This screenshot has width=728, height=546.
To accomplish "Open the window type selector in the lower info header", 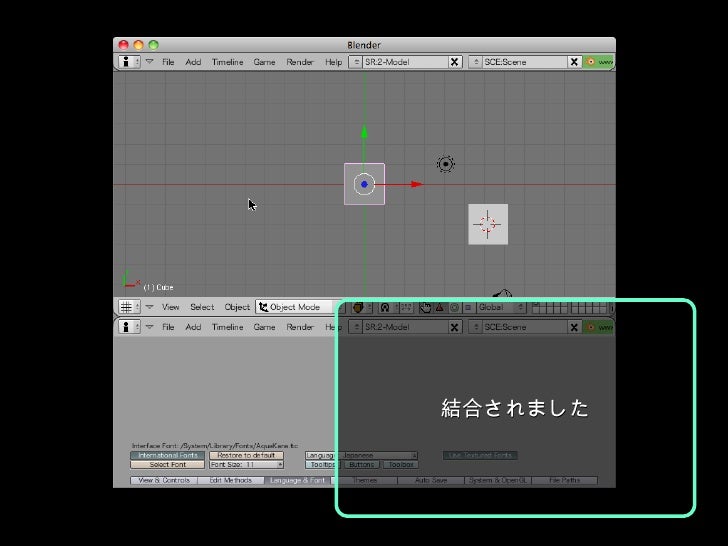I will [129, 327].
